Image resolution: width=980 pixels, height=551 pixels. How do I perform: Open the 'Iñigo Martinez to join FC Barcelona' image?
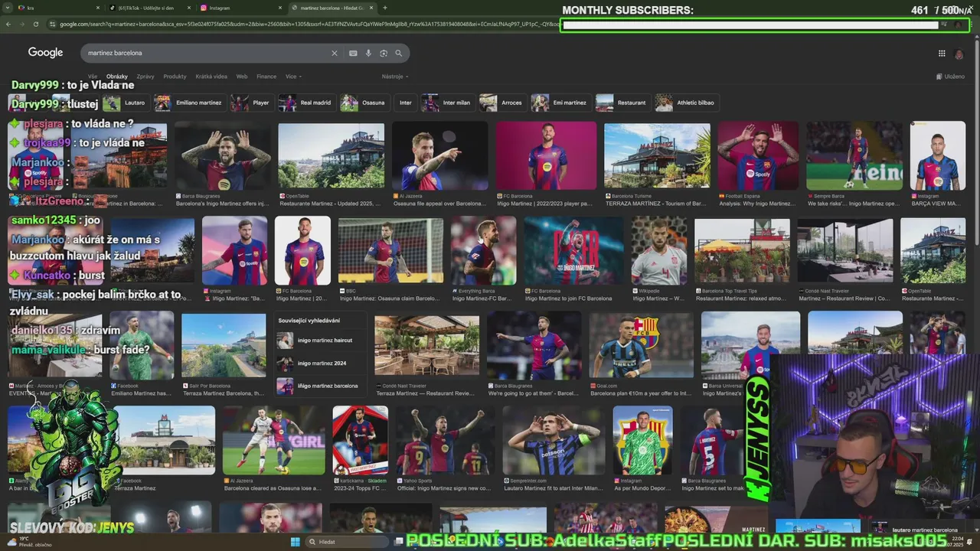pos(573,251)
